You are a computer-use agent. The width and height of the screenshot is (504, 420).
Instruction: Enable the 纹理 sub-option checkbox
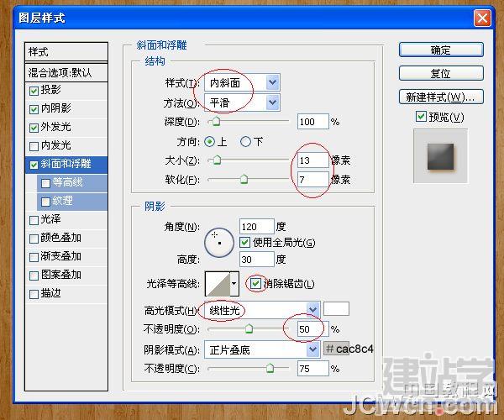pyautogui.click(x=45, y=202)
